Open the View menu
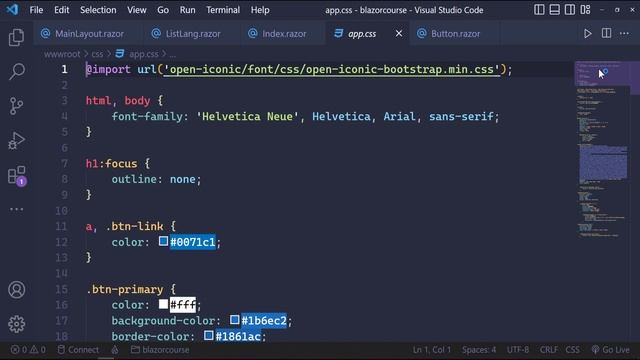 (136, 10)
